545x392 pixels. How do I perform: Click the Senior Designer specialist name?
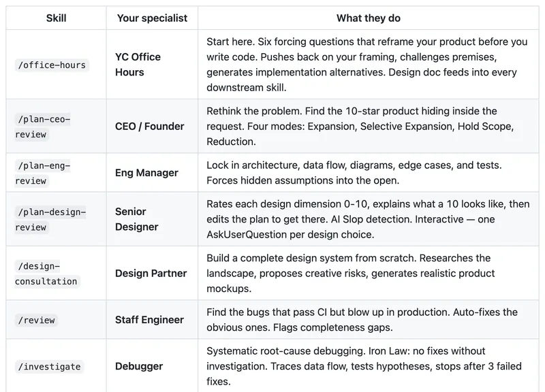point(137,219)
